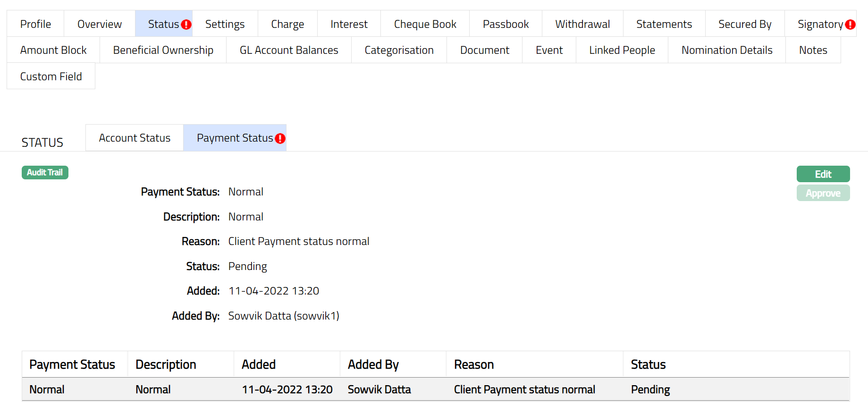Viewport: 868px width, 413px height.
Task: Click the red alert icon on Status tab
Action: click(186, 25)
